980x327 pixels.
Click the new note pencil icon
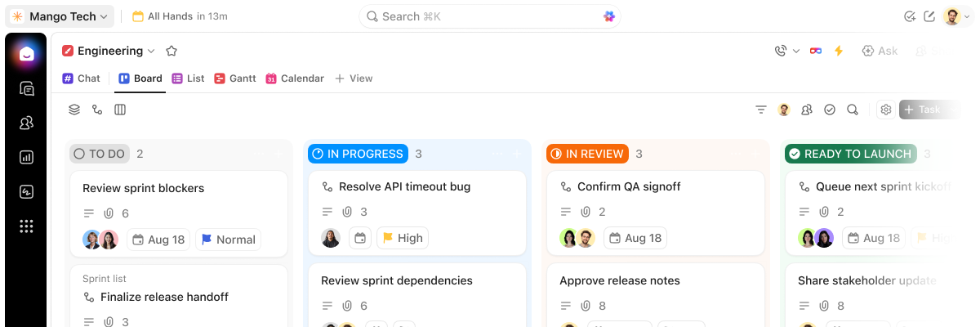[929, 16]
